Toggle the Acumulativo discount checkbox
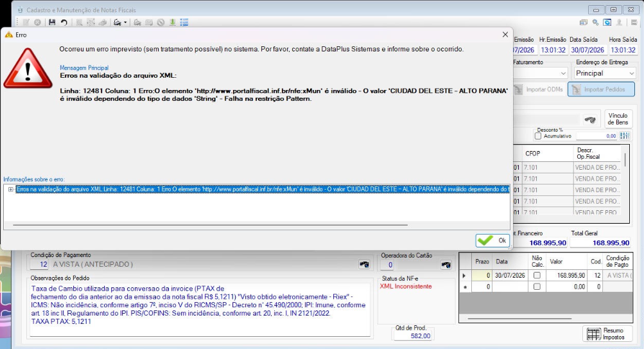The image size is (644, 349). (538, 136)
